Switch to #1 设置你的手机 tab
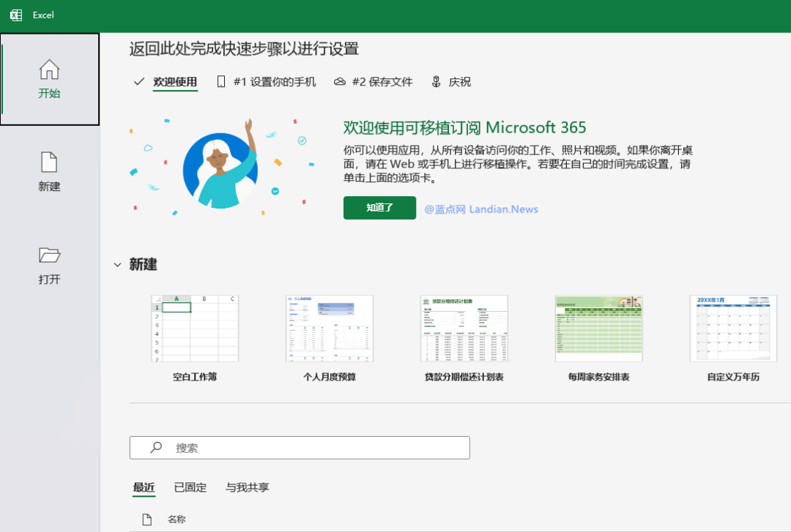 [x=275, y=82]
